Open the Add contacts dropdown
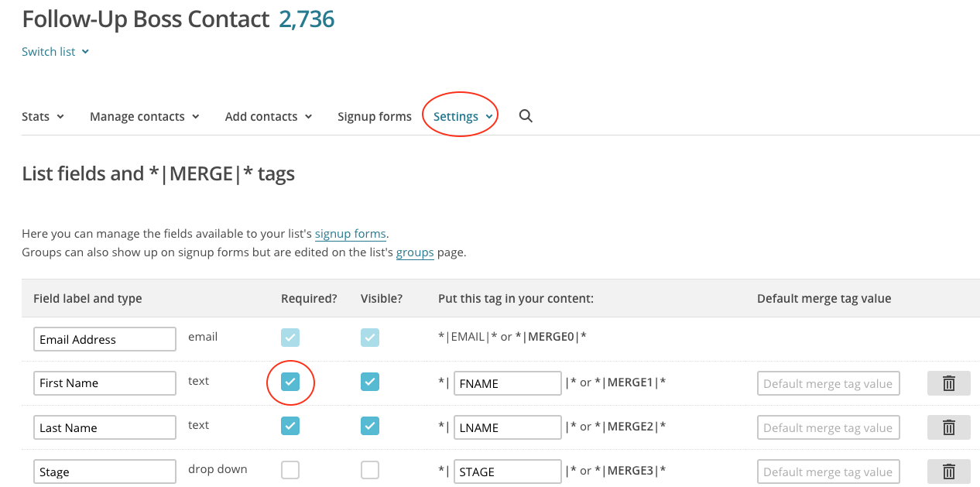The image size is (980, 487). (x=269, y=117)
